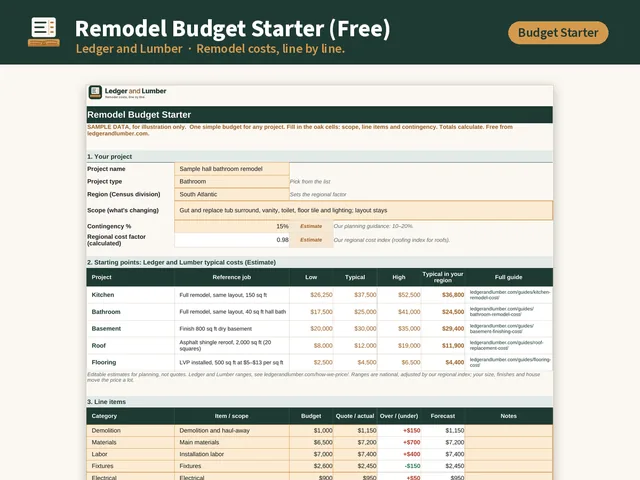Click the Contingency Estimate tag
Viewport: 640px width, 480px height.
click(311, 226)
